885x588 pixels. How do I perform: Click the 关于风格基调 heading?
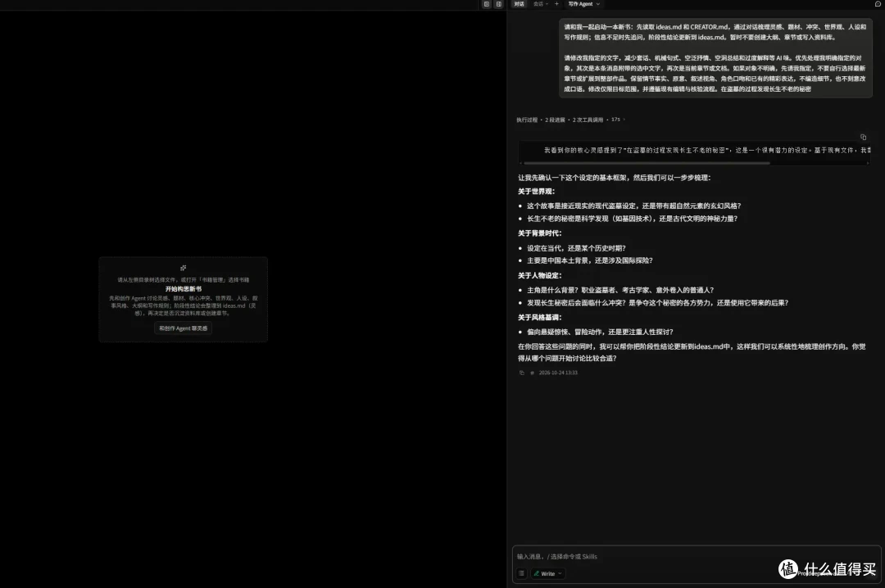[539, 317]
